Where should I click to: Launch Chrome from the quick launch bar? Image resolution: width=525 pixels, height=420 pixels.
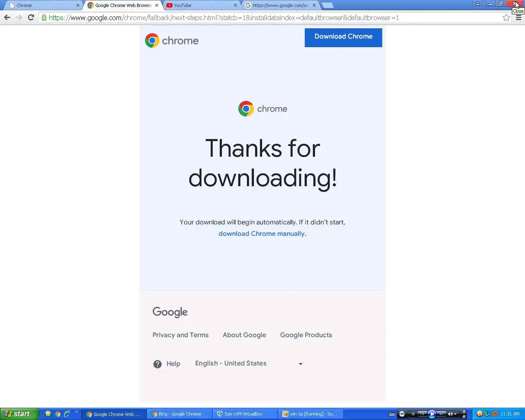57,414
